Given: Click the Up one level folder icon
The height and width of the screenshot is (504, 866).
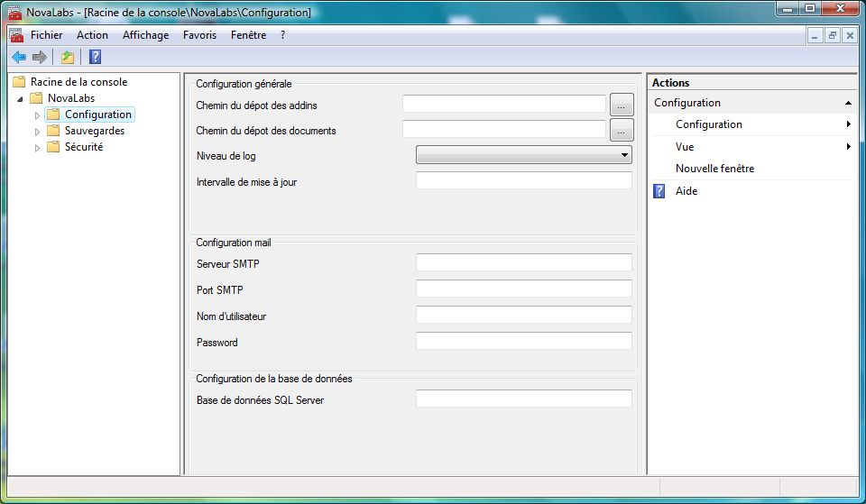Looking at the screenshot, I should [x=68, y=58].
